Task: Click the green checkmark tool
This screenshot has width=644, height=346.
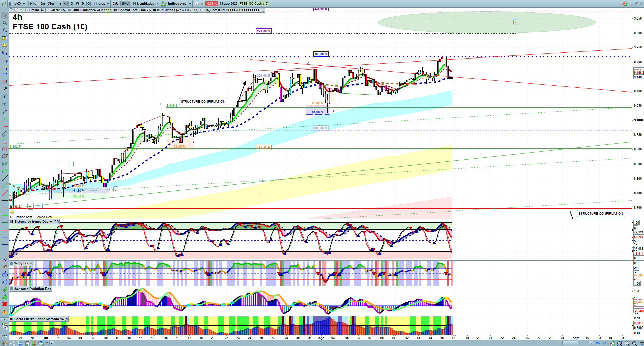Action: coord(5,289)
